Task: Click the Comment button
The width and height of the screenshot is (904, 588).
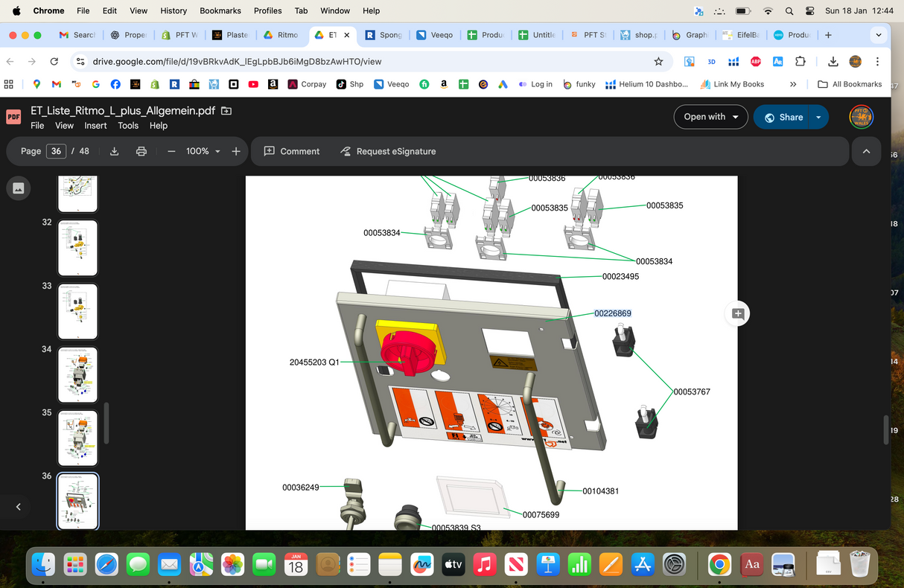Action: pyautogui.click(x=291, y=151)
